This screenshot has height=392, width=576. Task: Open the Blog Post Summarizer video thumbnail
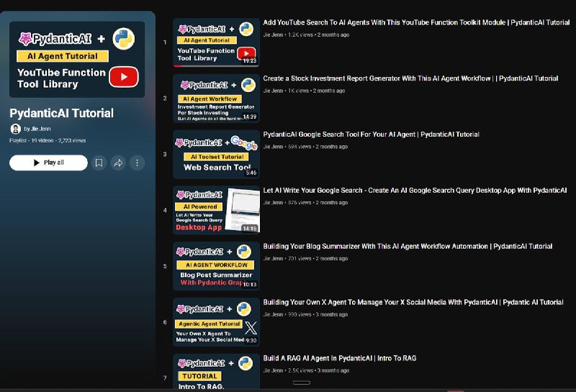pos(217,266)
